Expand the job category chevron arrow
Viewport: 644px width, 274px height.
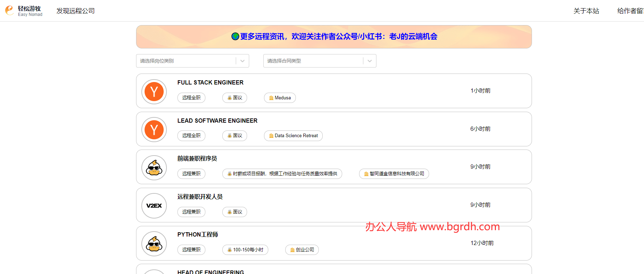[x=242, y=61]
